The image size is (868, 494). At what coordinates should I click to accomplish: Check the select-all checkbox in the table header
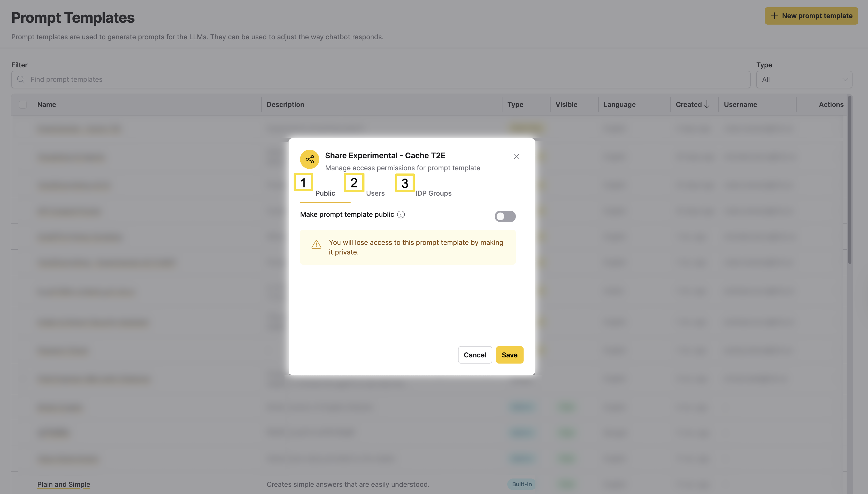[23, 104]
